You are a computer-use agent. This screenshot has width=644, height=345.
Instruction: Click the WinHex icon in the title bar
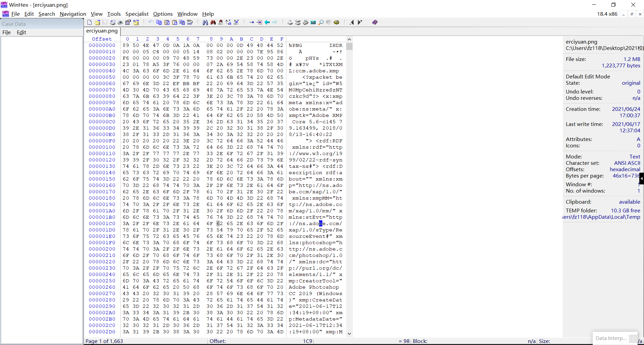pos(4,5)
